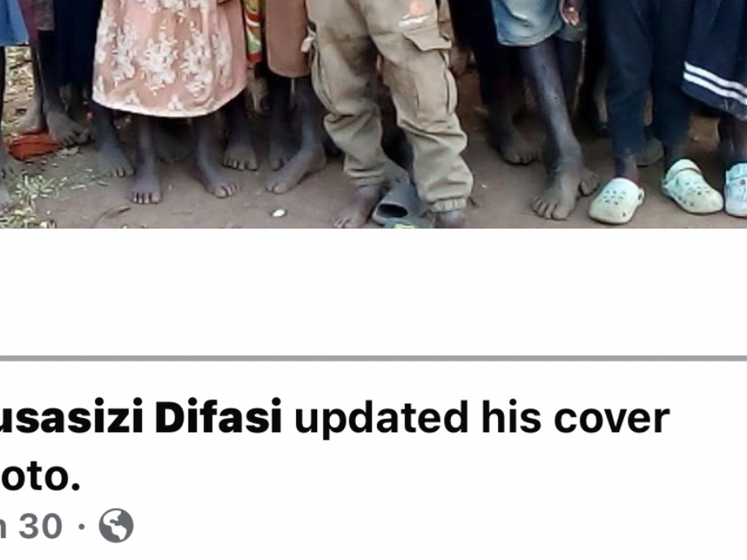Open the cover photo of children's feet
The width and height of the screenshot is (747, 560).
click(x=374, y=114)
